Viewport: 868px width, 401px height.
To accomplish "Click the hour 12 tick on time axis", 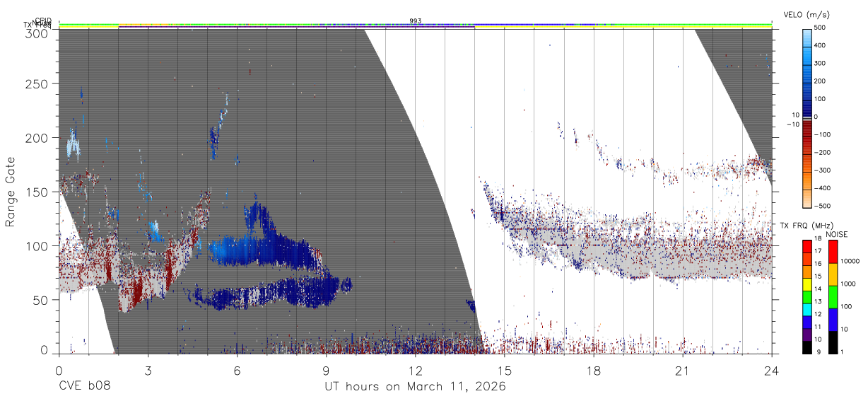I will [415, 370].
